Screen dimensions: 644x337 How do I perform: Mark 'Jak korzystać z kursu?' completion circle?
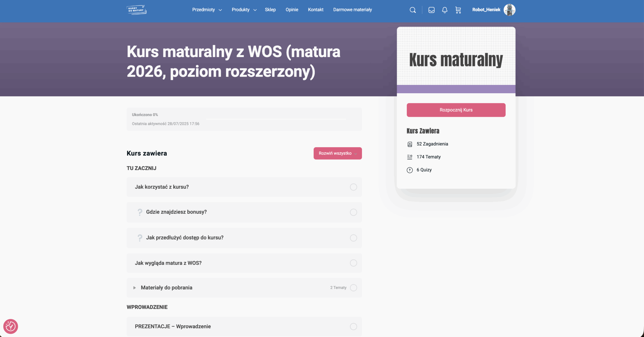[353, 187]
